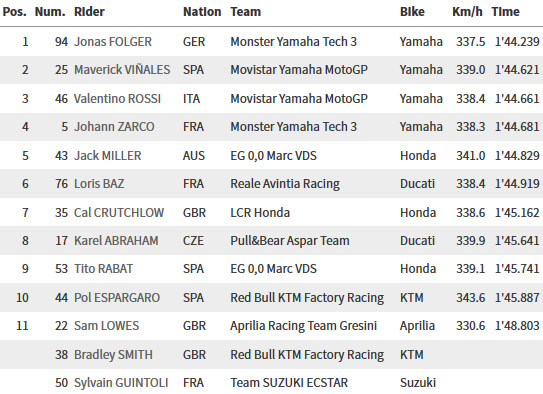543x394 pixels.
Task: Select the Loris BAZ row
Action: (x=272, y=183)
